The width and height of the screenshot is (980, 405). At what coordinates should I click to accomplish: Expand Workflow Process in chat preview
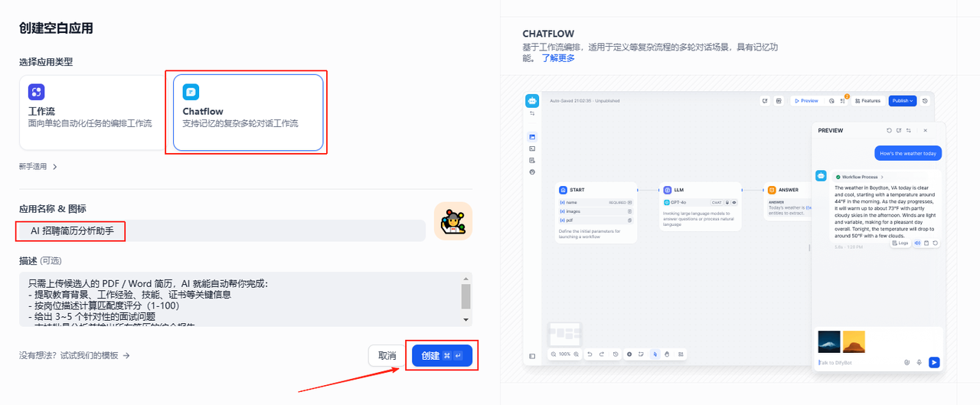(860, 177)
